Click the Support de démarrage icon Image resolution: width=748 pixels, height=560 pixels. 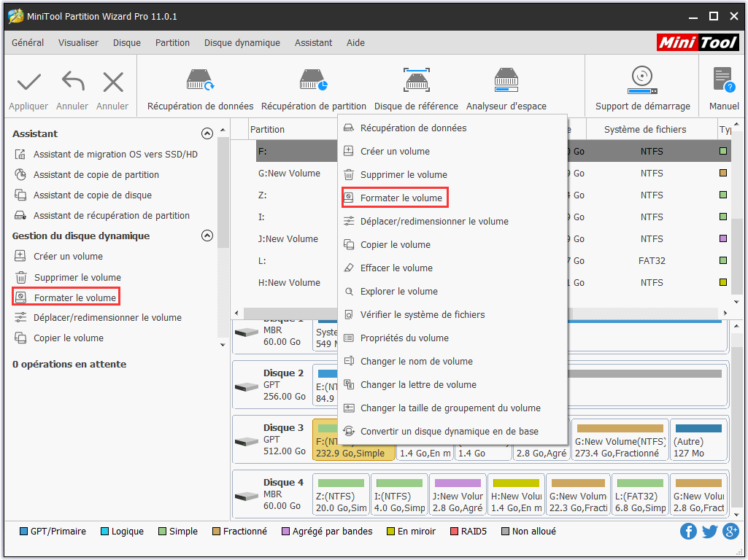pyautogui.click(x=642, y=80)
